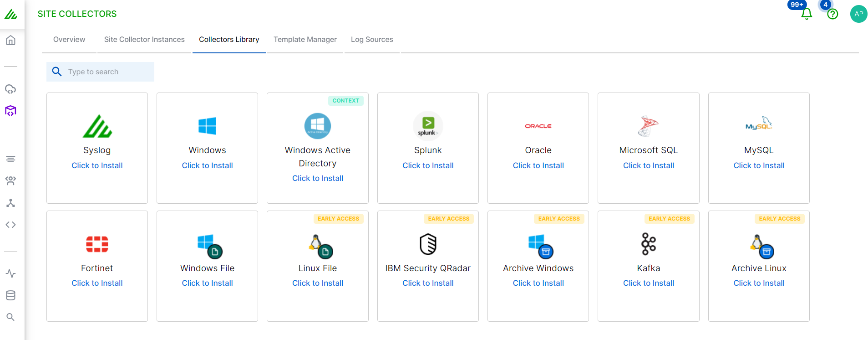The height and width of the screenshot is (340, 868).
Task: Click the Kafka collector logo
Action: pos(648,244)
